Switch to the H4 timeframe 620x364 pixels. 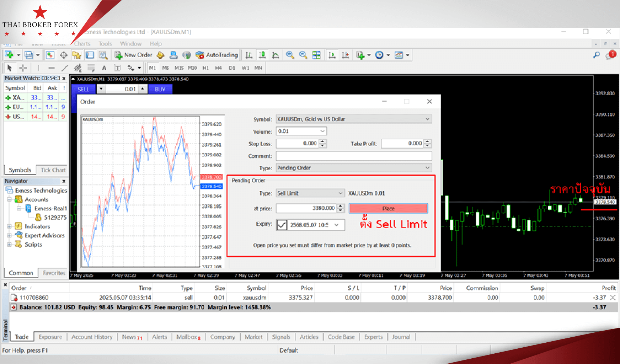coord(218,68)
